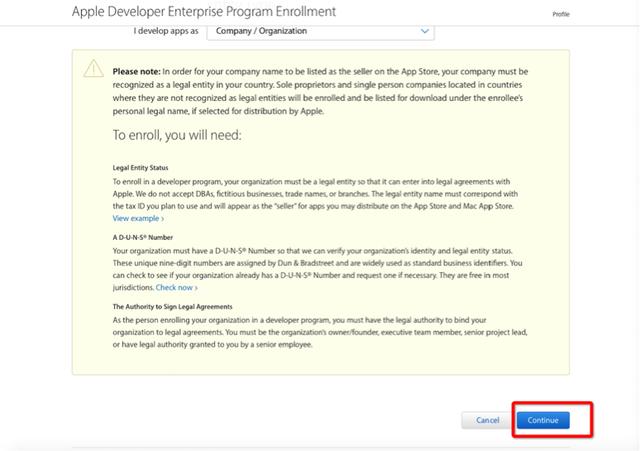Click the dropdown chevron beside Company / Organization
Viewport: 640px width, 451px height.
tap(424, 31)
